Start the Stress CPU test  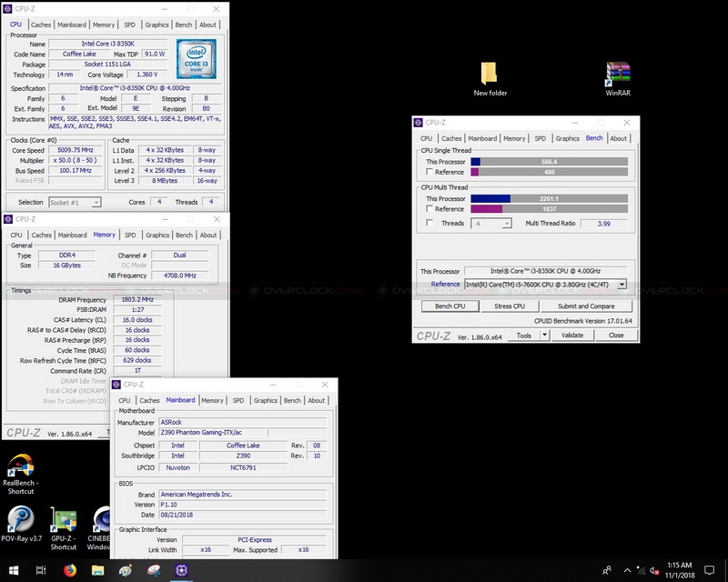click(510, 306)
